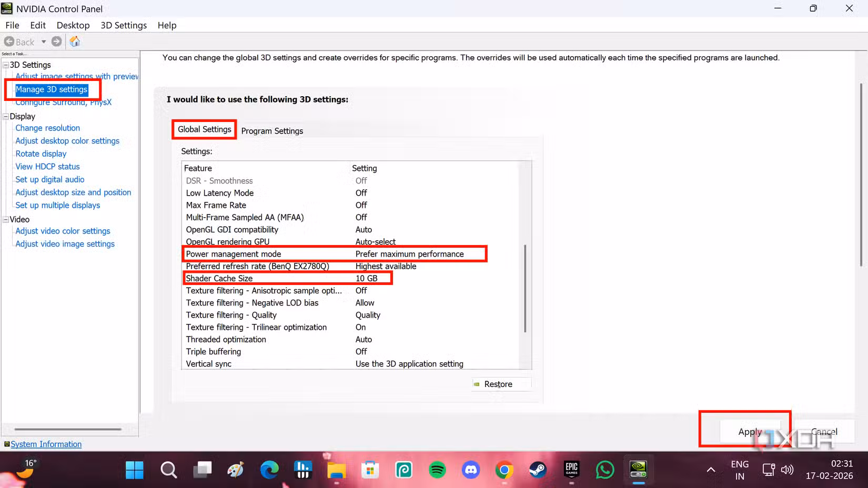
Task: Open Rotate display page
Action: 41,154
